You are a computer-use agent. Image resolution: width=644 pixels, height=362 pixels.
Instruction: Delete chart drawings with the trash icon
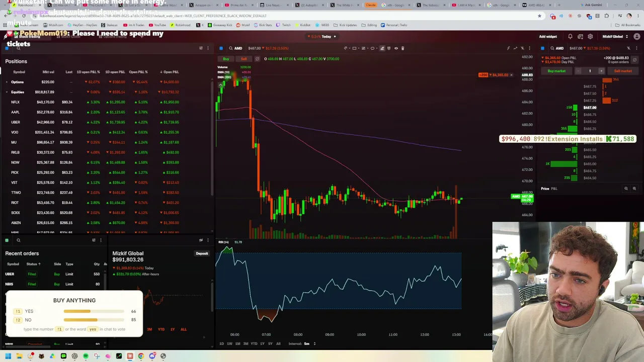tap(403, 48)
